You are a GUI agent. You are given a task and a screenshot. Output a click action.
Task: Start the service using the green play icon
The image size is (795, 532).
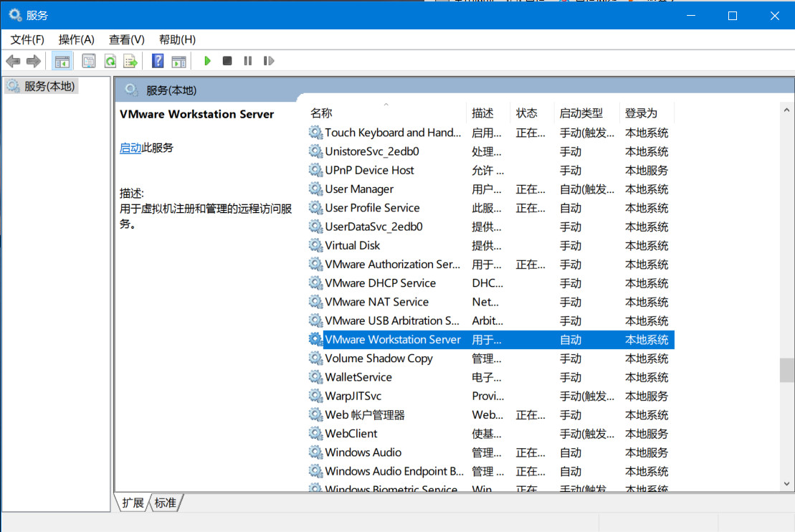coord(207,60)
